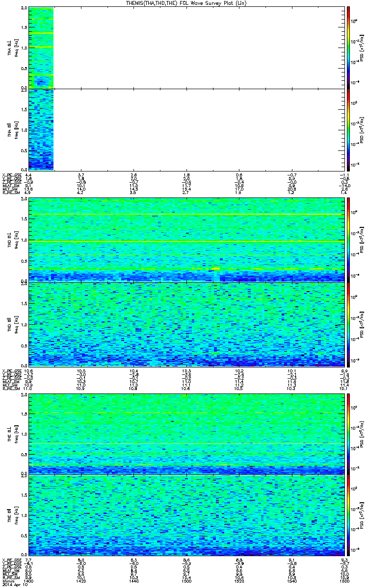Click the hhmm row label at bottom left

[7, 581]
